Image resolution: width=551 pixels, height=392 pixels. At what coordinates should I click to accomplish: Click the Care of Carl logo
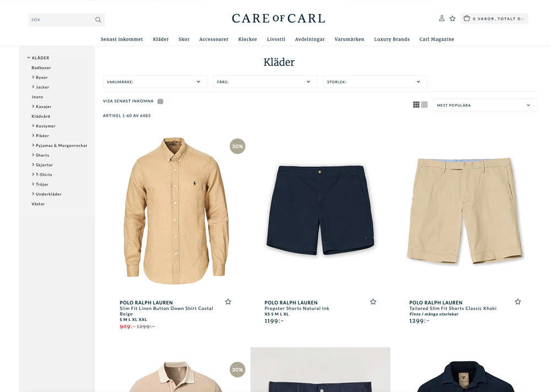(x=278, y=18)
